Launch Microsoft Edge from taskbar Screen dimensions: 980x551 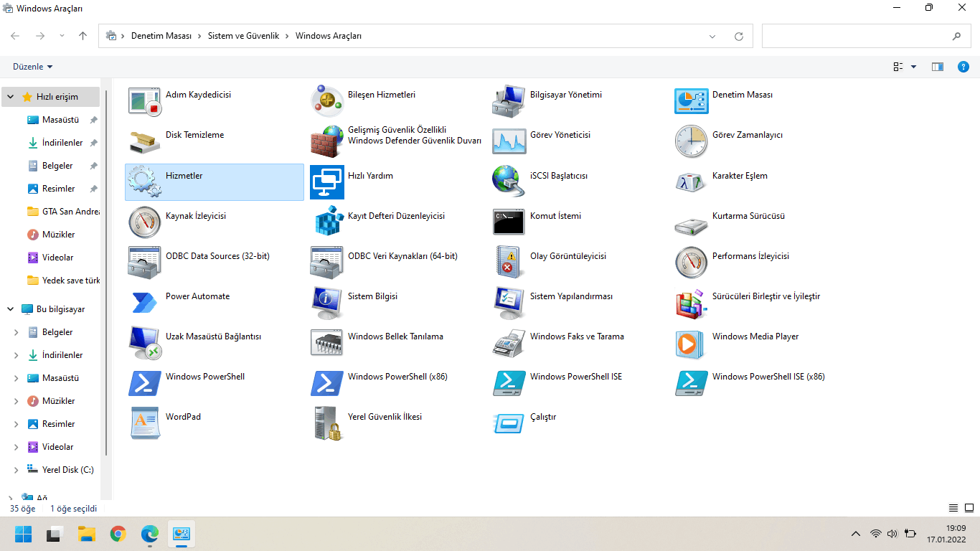149,534
